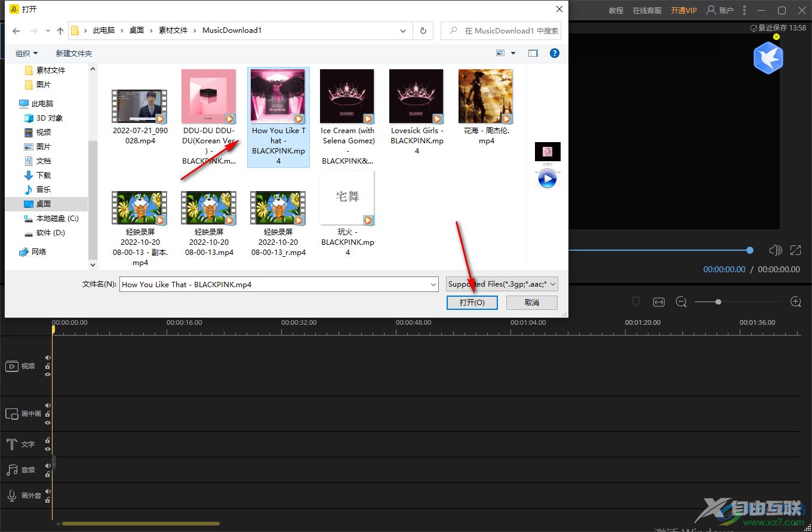Open the 组织 organize dropdown

26,53
